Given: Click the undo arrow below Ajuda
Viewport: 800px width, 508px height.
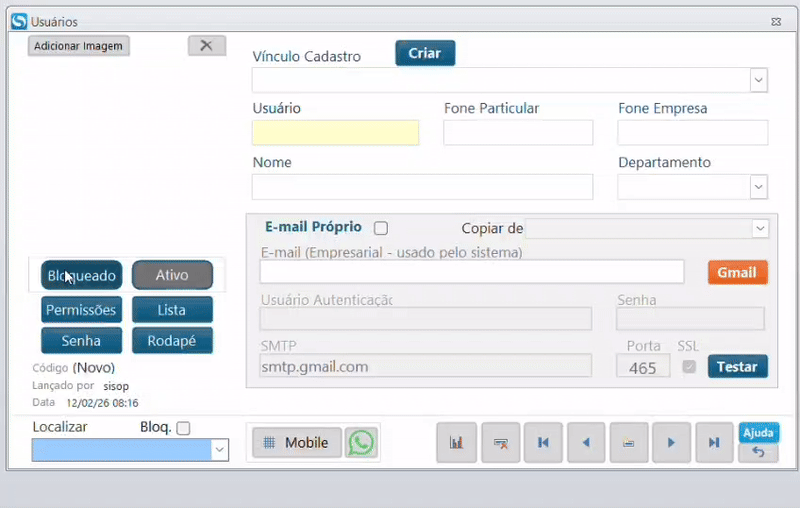Looking at the screenshot, I should [758, 452].
